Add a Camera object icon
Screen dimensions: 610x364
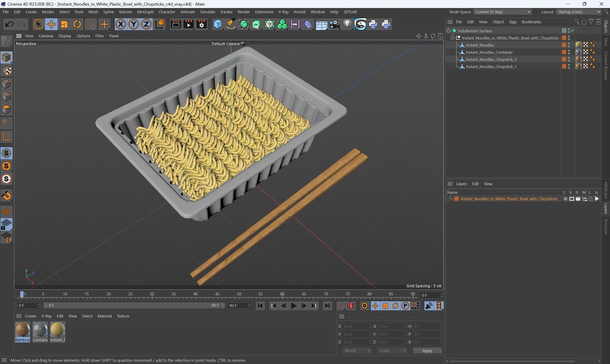pyautogui.click(x=334, y=24)
